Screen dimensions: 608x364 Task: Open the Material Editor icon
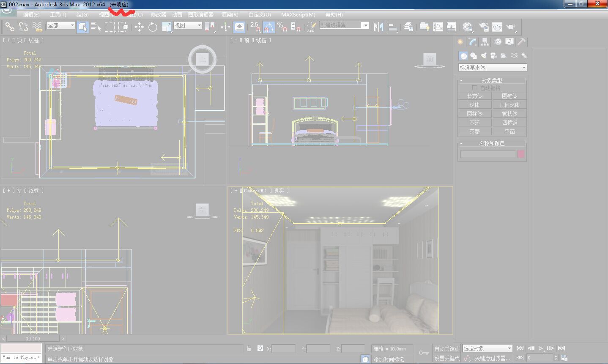coord(468,27)
